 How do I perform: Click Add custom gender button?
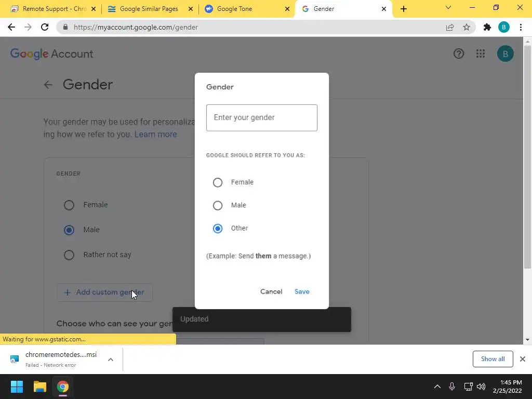(x=104, y=292)
